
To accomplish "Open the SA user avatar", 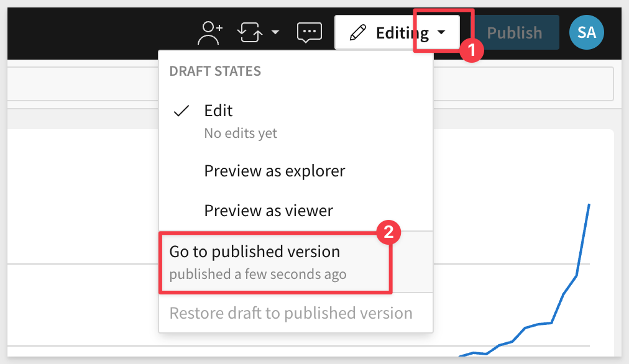I will tap(587, 32).
